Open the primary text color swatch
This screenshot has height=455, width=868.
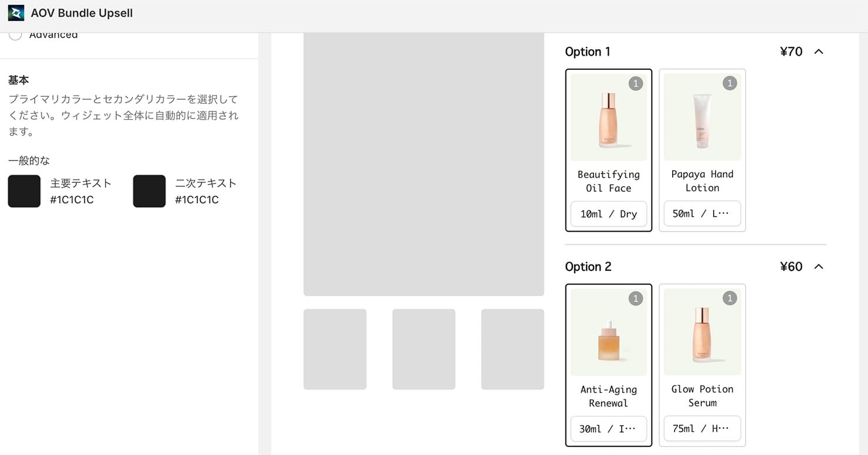[x=24, y=191]
